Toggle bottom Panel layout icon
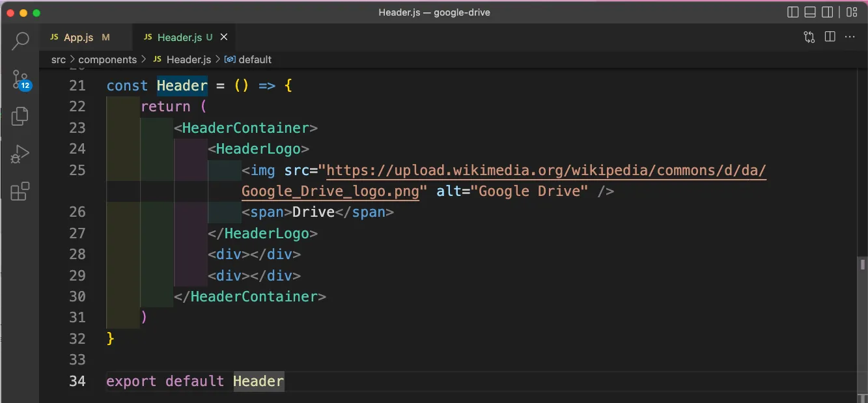This screenshot has width=868, height=403. click(810, 12)
